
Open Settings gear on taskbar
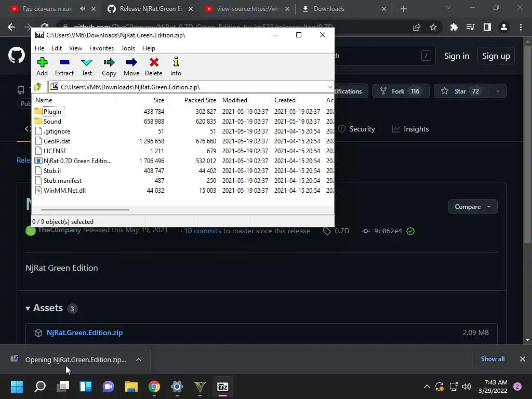(x=177, y=387)
